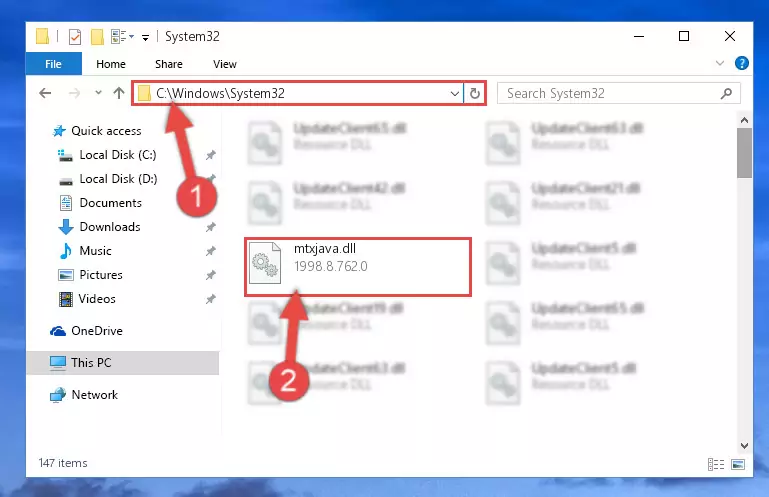The width and height of the screenshot is (769, 497).
Task: Click the mtxjava.dll gear file icon
Action: [265, 263]
